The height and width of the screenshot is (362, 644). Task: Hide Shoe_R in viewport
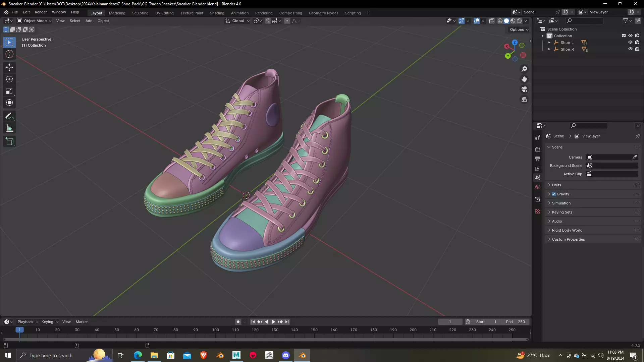(630, 49)
